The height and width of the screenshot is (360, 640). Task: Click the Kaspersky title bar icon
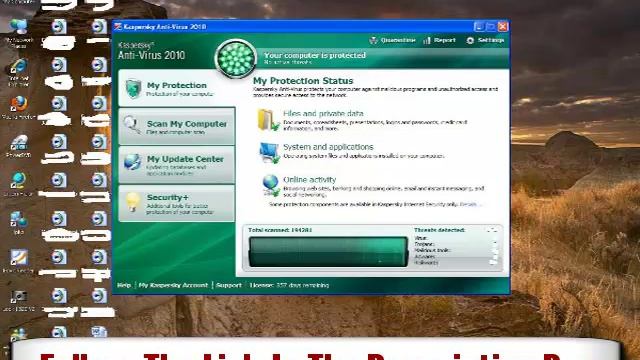[118, 27]
